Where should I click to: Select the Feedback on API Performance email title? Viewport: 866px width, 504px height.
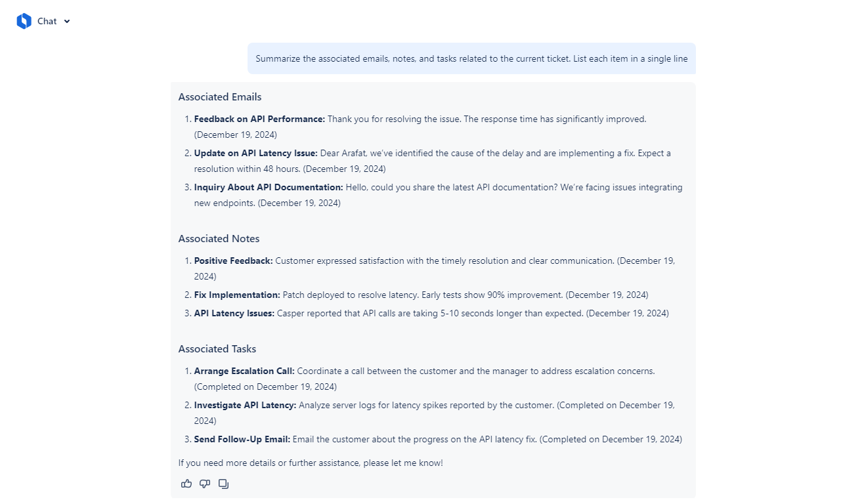pyautogui.click(x=259, y=119)
